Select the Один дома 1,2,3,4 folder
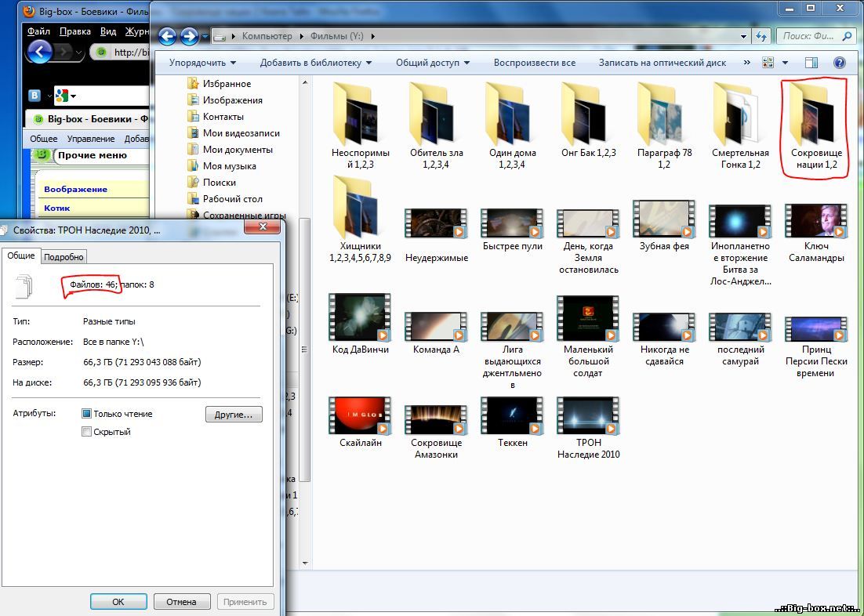 pyautogui.click(x=513, y=125)
